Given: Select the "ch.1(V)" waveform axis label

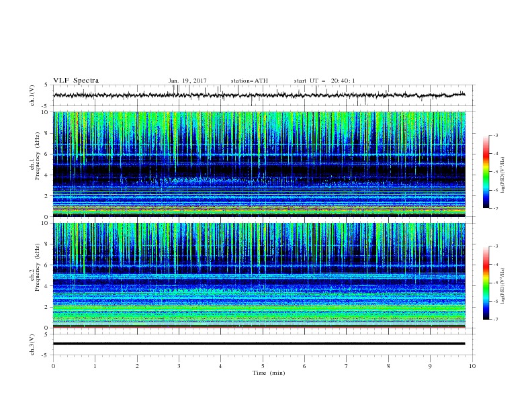Looking at the screenshot, I should [x=32, y=95].
